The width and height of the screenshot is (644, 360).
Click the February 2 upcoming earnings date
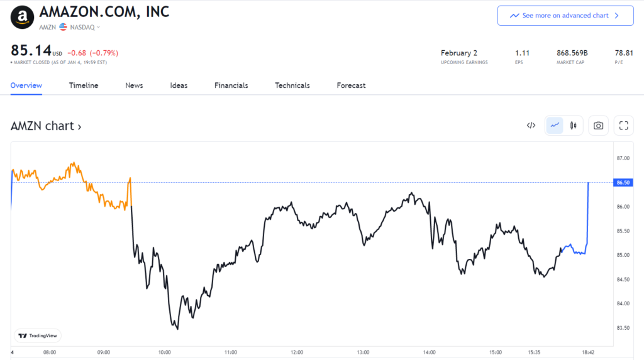[x=460, y=53]
